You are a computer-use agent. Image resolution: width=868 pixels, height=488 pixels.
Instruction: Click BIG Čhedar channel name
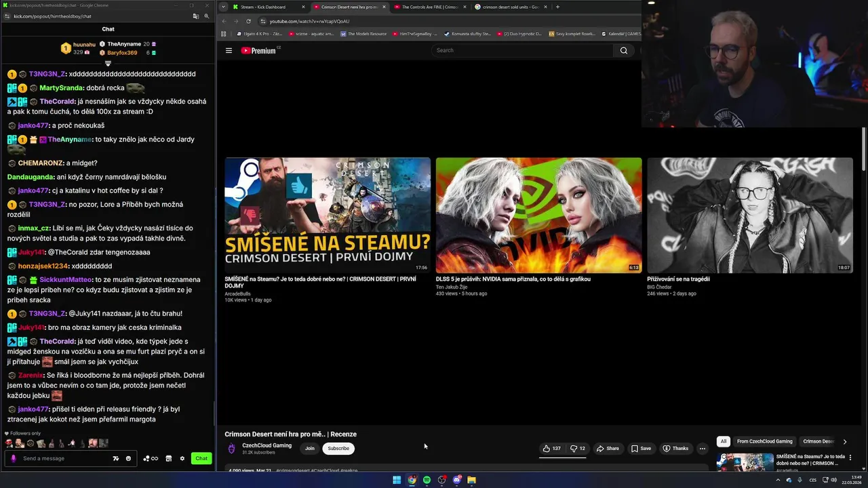[659, 287]
